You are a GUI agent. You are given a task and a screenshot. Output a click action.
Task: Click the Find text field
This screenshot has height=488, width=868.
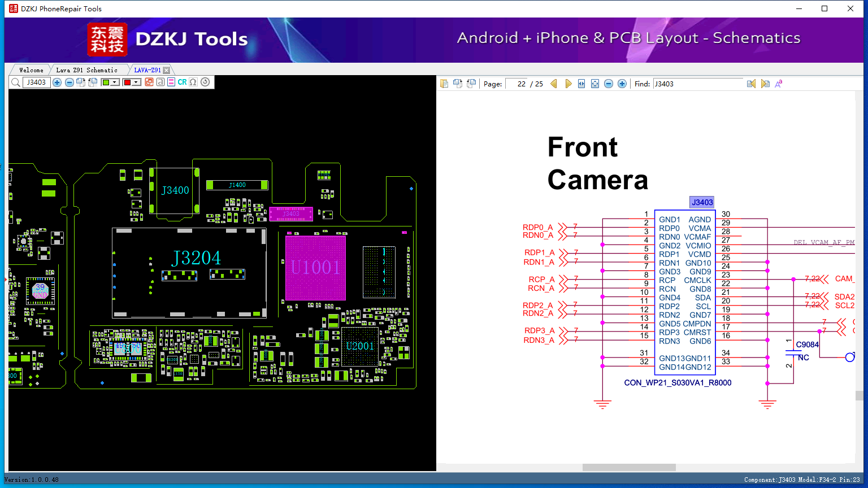coord(698,84)
